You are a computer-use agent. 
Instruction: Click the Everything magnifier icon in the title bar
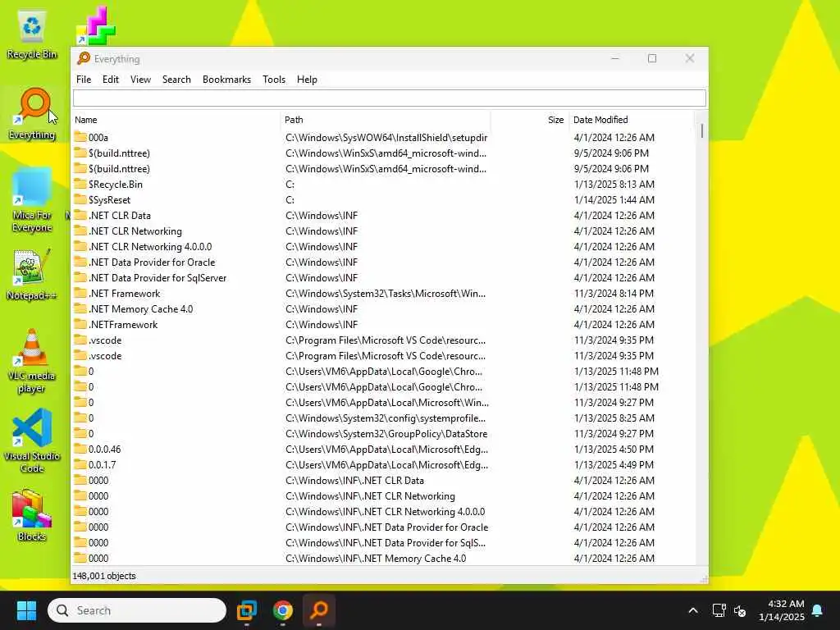pyautogui.click(x=84, y=58)
